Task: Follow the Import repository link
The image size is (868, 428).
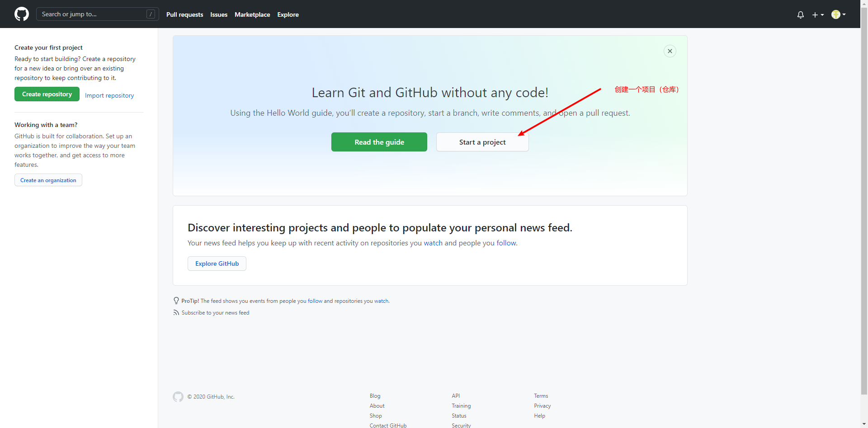Action: tap(109, 95)
